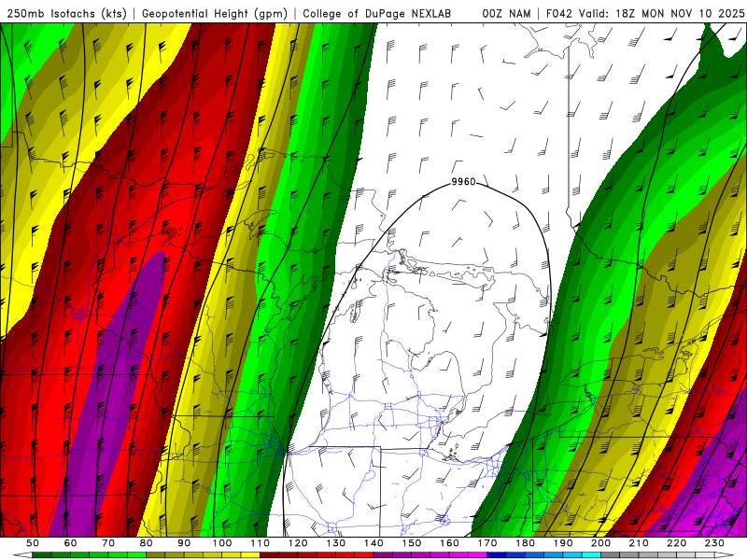Viewport: 747px width, 560px height.
Task: Click the 130 value on the color scale
Action: (x=336, y=543)
